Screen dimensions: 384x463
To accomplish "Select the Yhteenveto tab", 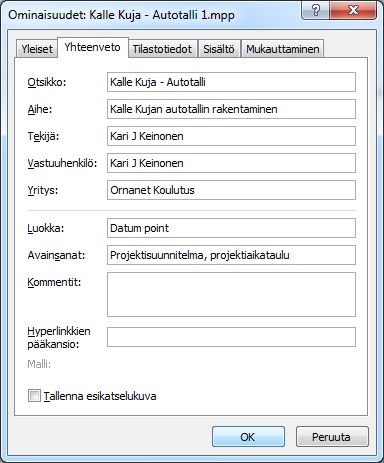I will point(93,48).
